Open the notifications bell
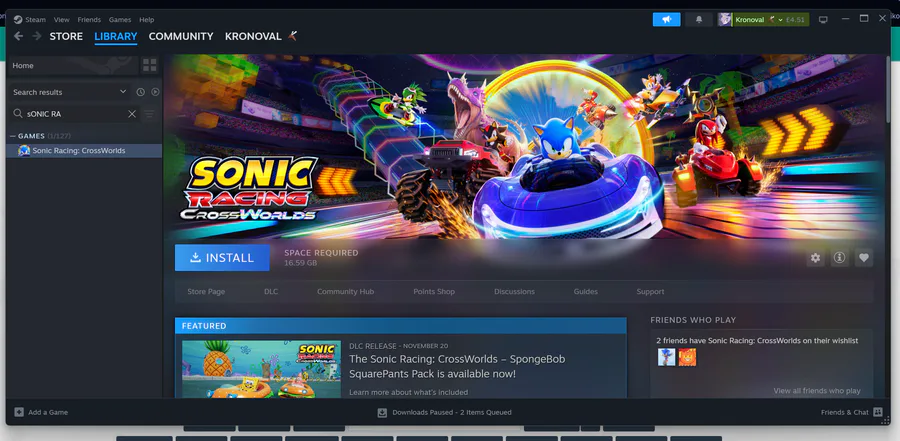The image size is (900, 441). click(x=699, y=20)
